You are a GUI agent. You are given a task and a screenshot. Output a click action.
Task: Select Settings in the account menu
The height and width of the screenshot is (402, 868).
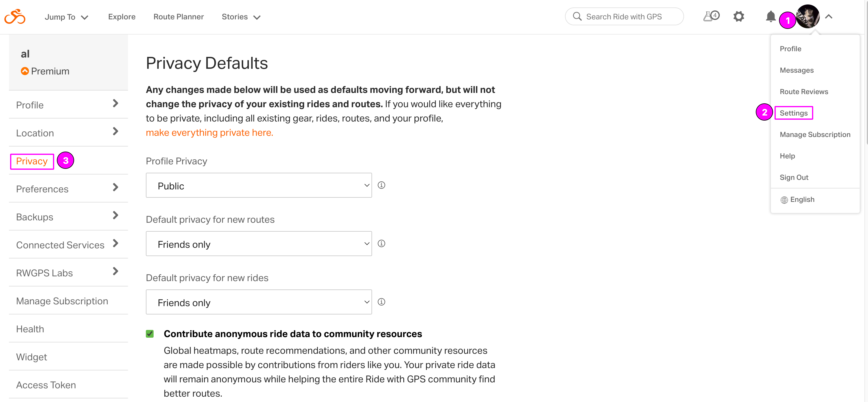[793, 113]
